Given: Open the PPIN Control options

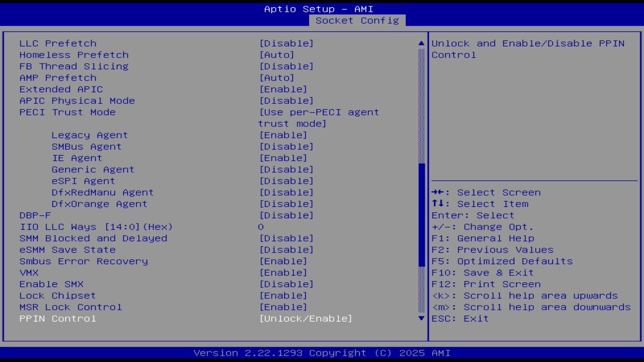Looking at the screenshot, I should click(x=305, y=318).
